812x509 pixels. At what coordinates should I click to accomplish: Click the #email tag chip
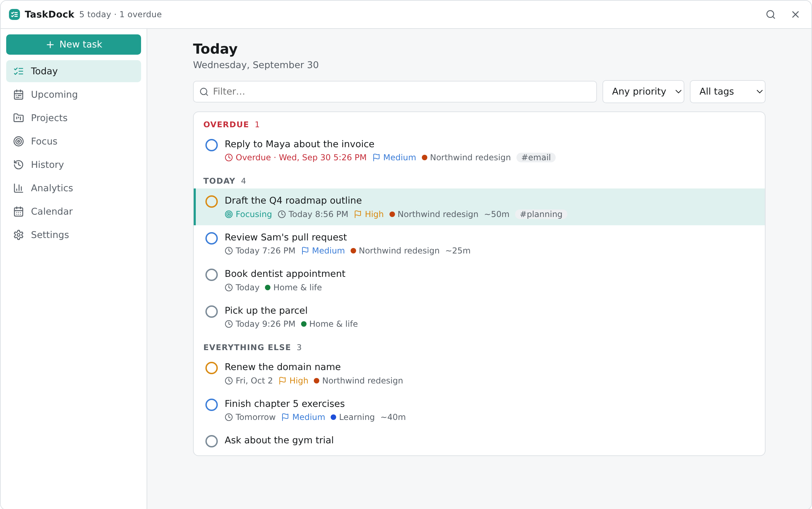point(536,158)
